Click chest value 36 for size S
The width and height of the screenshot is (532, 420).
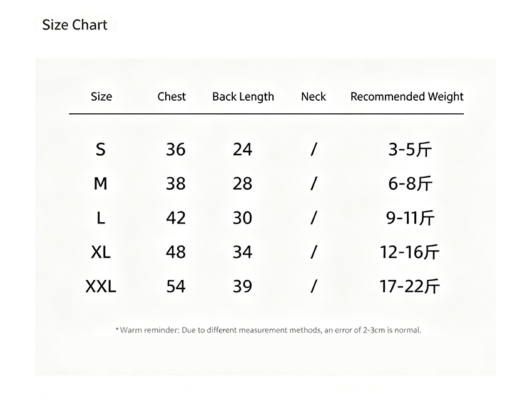click(x=176, y=149)
